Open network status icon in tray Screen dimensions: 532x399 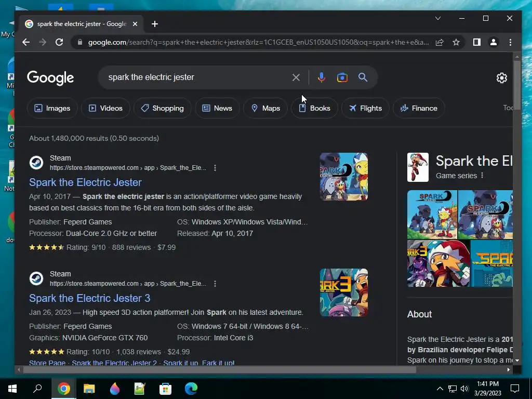click(x=453, y=389)
